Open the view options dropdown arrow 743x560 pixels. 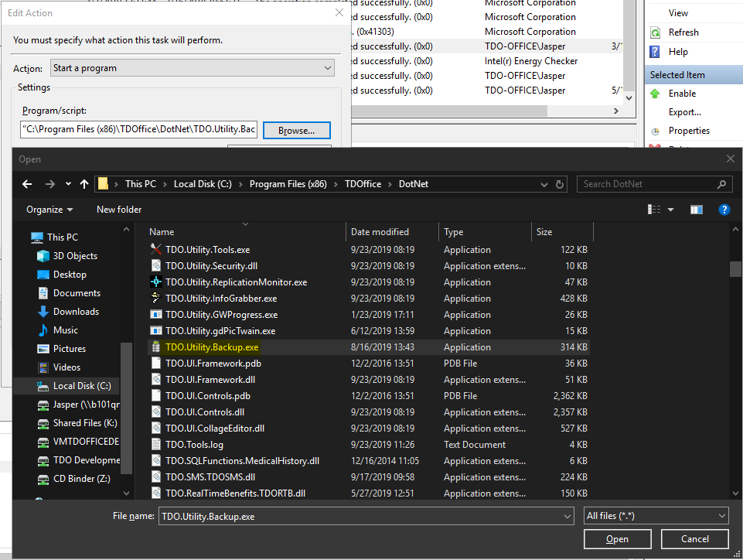click(x=670, y=210)
